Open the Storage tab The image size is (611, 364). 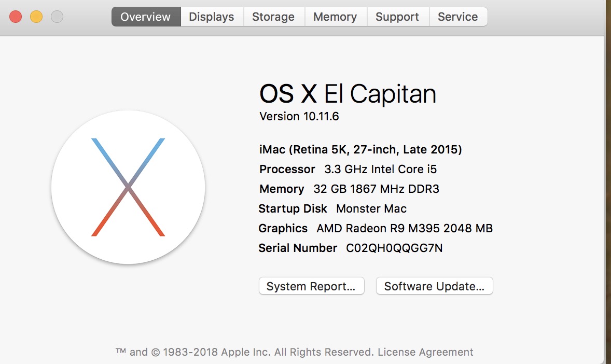pyautogui.click(x=273, y=17)
